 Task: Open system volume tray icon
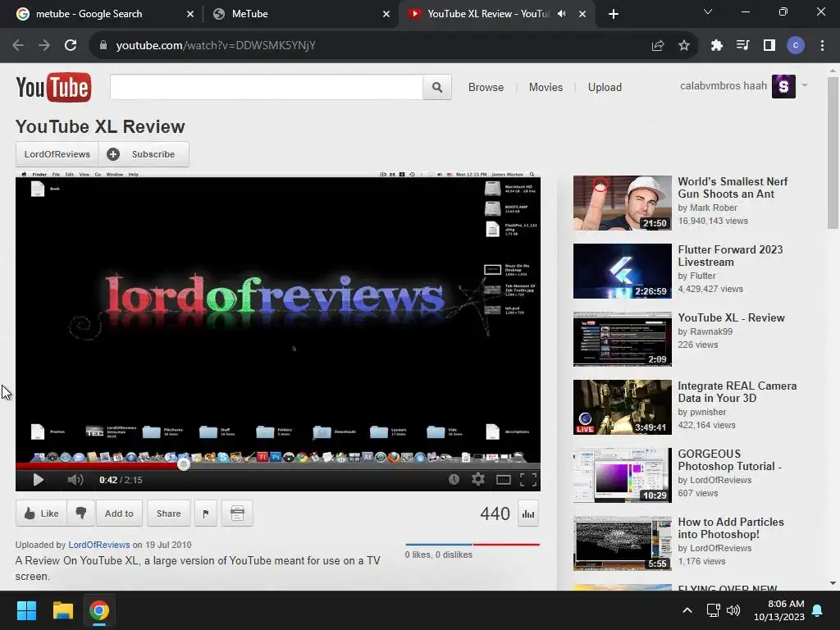(x=733, y=610)
